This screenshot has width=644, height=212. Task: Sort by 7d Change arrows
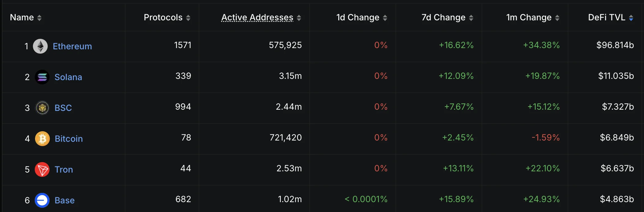pyautogui.click(x=471, y=18)
